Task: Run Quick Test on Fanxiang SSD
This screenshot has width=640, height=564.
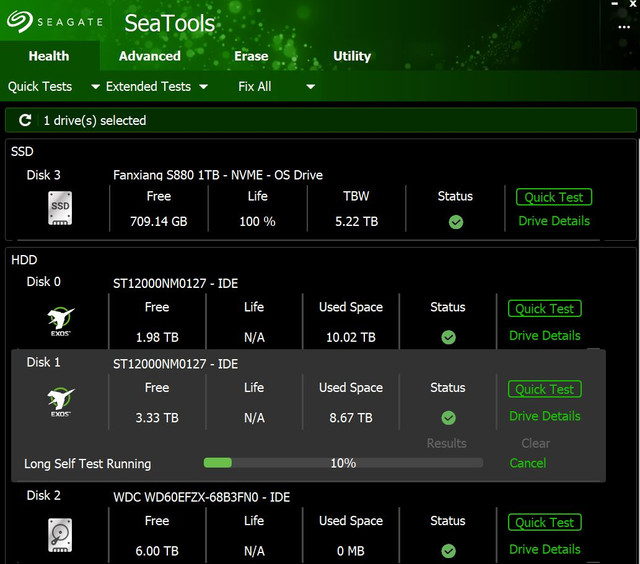Action: pos(554,197)
